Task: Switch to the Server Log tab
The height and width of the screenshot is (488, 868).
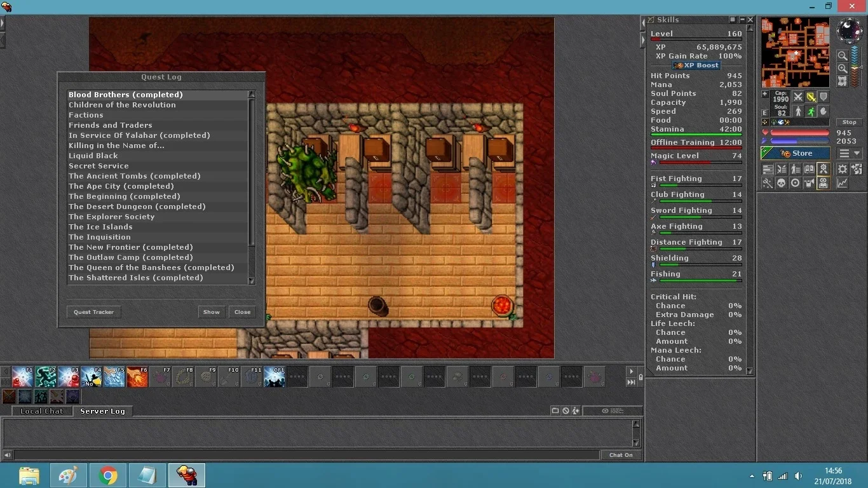Action: click(102, 411)
